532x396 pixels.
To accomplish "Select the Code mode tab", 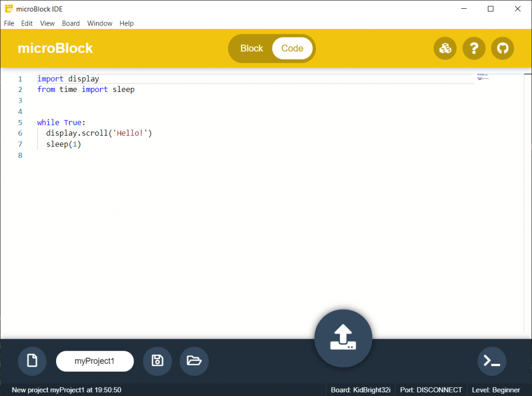I will [292, 48].
